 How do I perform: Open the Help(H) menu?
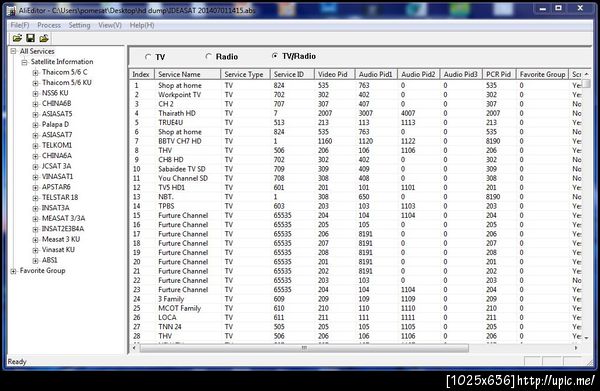pyautogui.click(x=142, y=25)
